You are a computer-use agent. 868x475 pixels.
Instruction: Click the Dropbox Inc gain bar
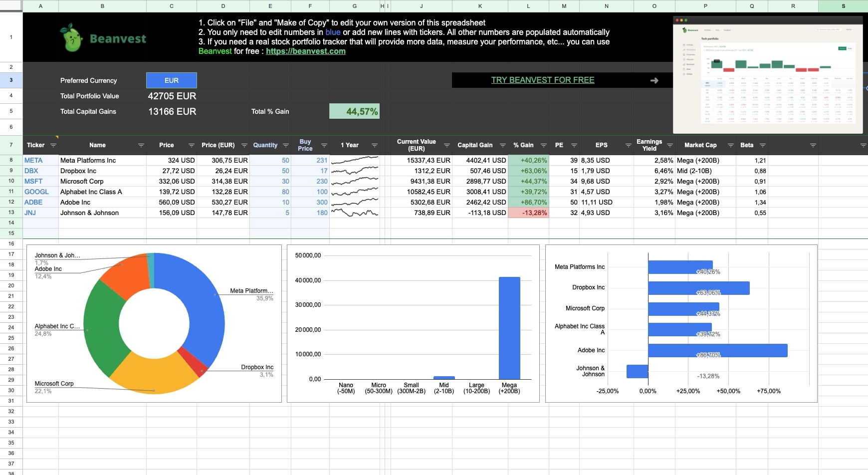coord(698,288)
